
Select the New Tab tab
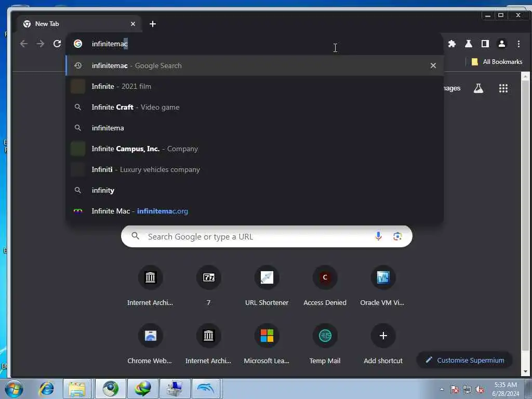coord(79,24)
